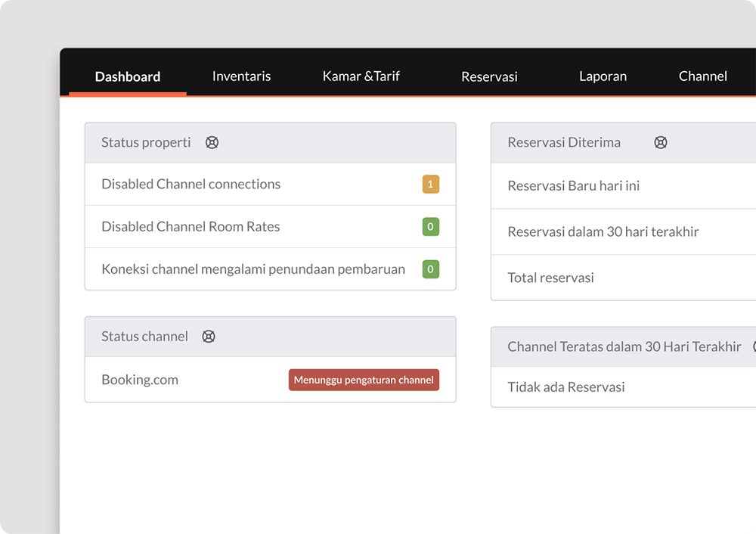This screenshot has height=534, width=756.
Task: Click green 0 badge for Koneksi channel penundaan
Action: click(430, 269)
